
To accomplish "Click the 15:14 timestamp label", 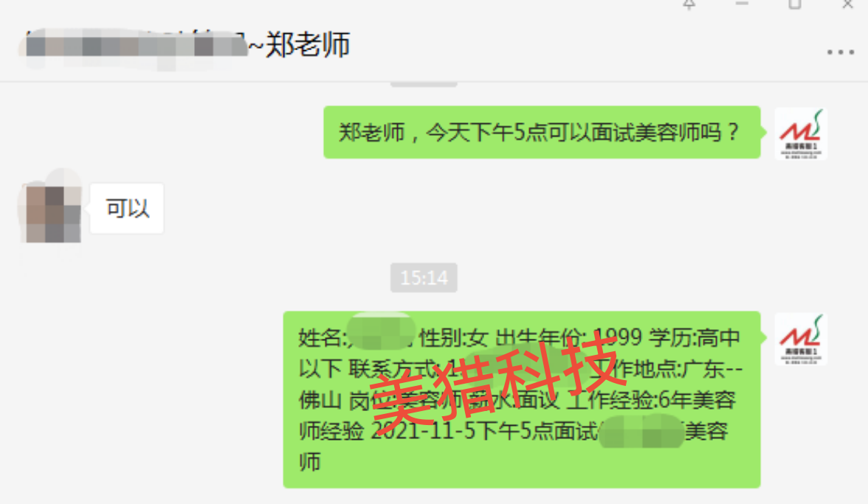I will [424, 277].
